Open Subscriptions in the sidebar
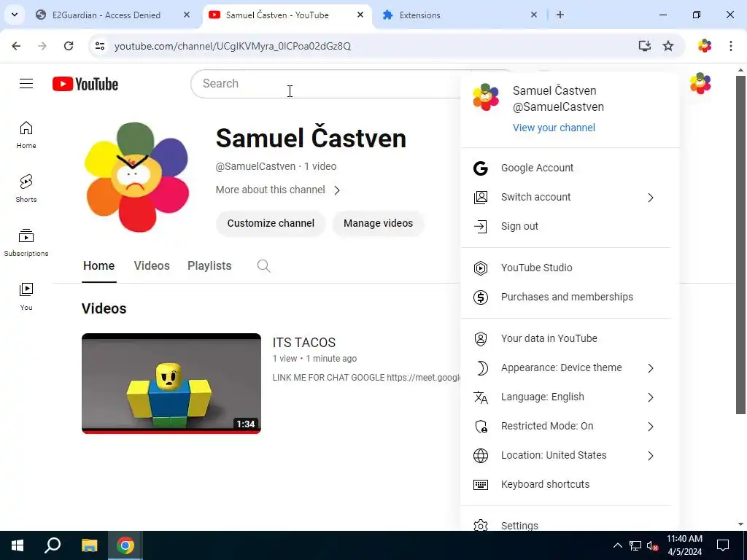The image size is (747, 560). (x=26, y=242)
